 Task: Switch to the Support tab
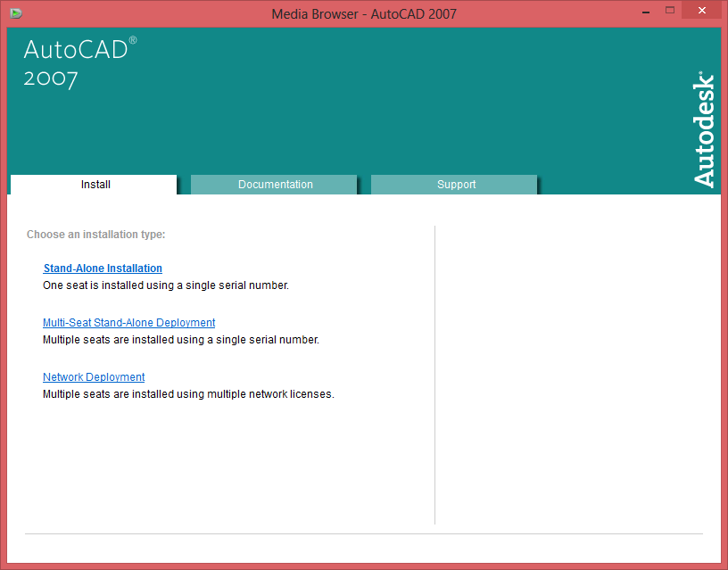pyautogui.click(x=453, y=185)
